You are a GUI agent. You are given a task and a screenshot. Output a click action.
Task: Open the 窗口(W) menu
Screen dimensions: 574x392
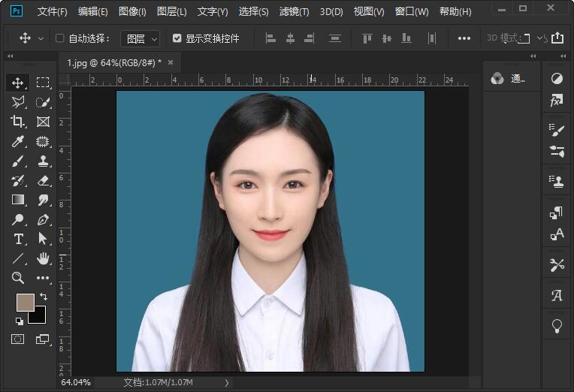[412, 12]
